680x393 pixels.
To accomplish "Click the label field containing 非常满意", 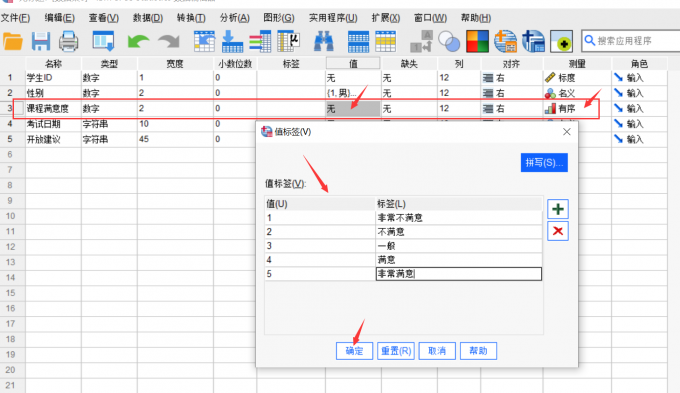I will [x=459, y=274].
